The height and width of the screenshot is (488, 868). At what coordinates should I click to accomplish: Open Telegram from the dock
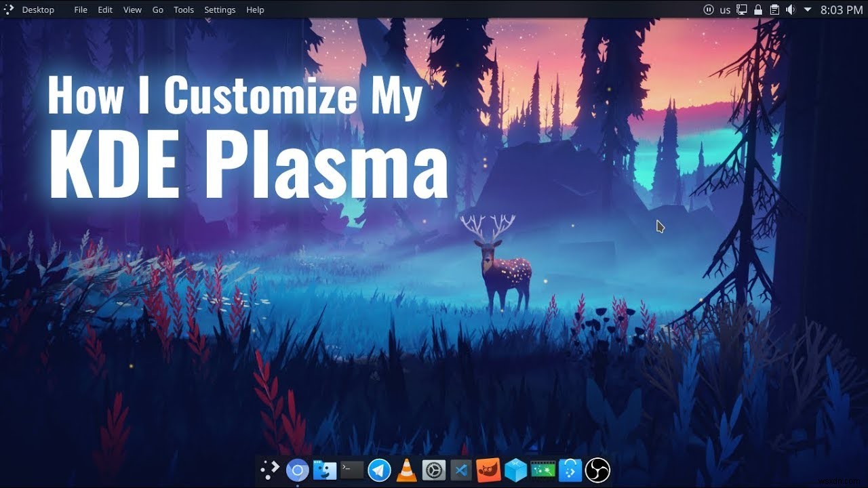pyautogui.click(x=380, y=470)
